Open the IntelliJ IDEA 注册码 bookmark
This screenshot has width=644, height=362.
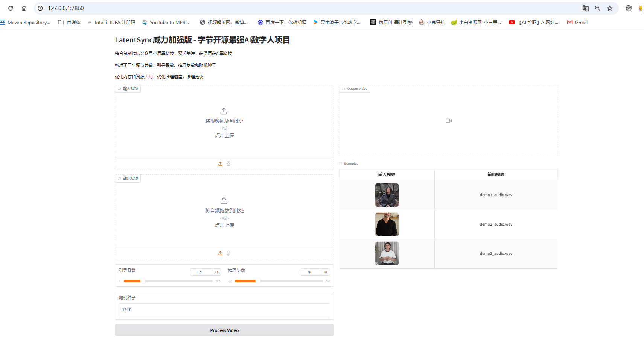coord(111,23)
